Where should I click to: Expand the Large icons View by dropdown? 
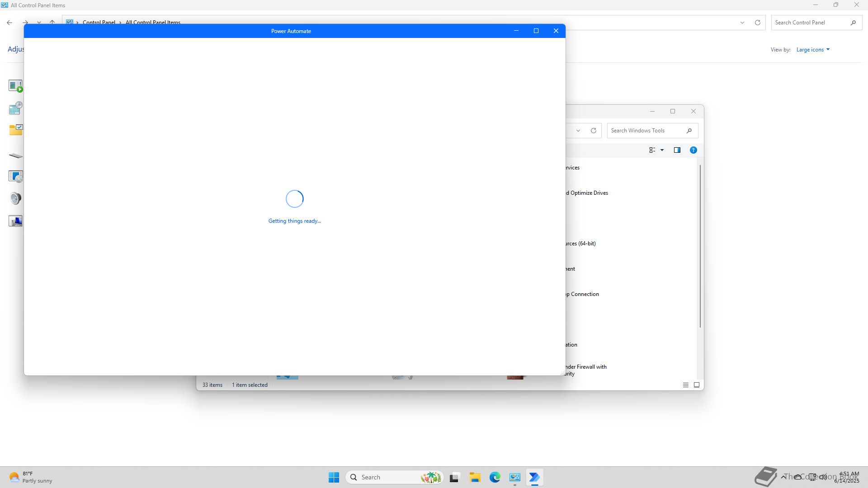813,50
